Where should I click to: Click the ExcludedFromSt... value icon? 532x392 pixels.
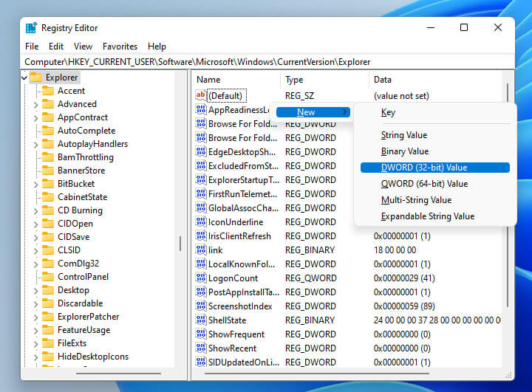[x=200, y=166]
